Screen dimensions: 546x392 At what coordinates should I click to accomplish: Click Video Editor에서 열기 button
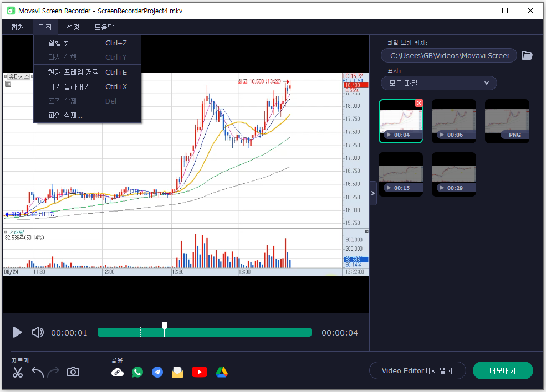pos(417,371)
